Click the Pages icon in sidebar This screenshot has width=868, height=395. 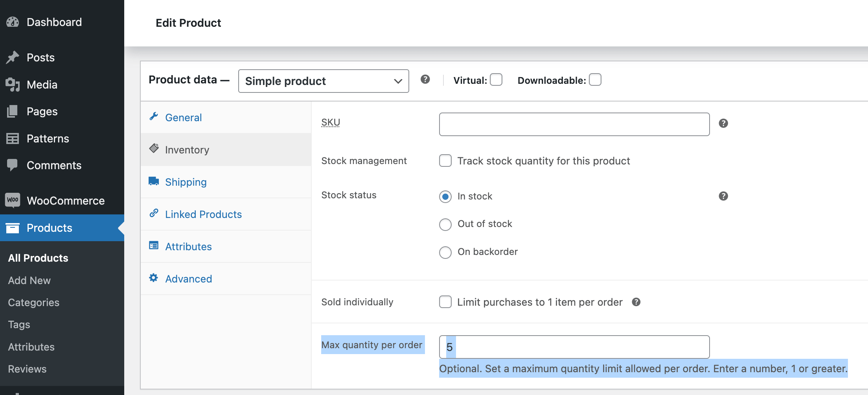(x=13, y=111)
